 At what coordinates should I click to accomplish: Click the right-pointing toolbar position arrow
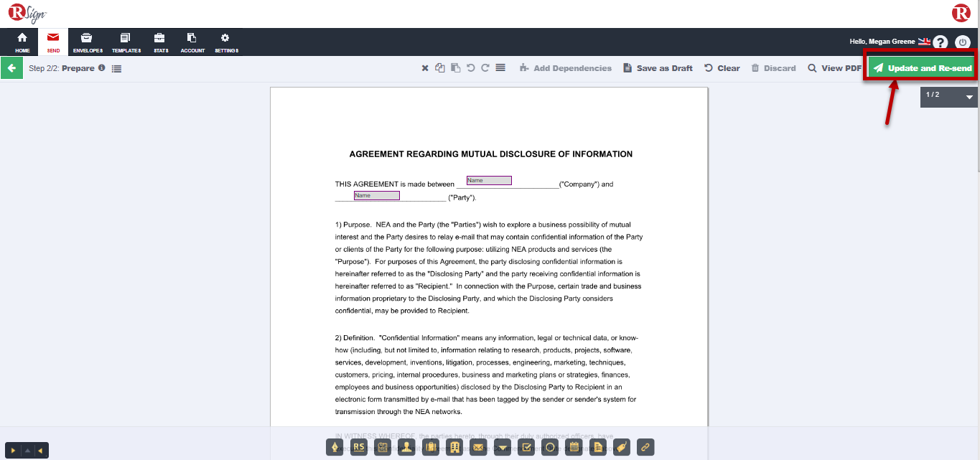point(13,451)
